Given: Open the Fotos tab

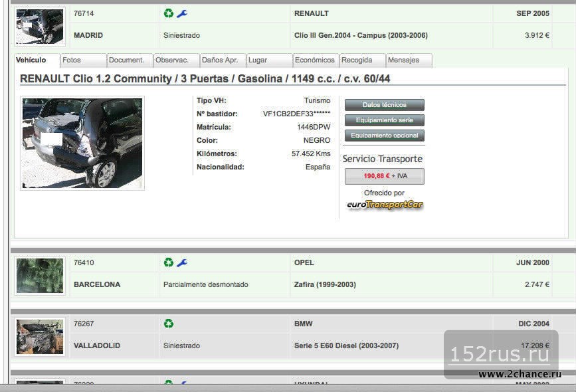Looking at the screenshot, I should [84, 60].
